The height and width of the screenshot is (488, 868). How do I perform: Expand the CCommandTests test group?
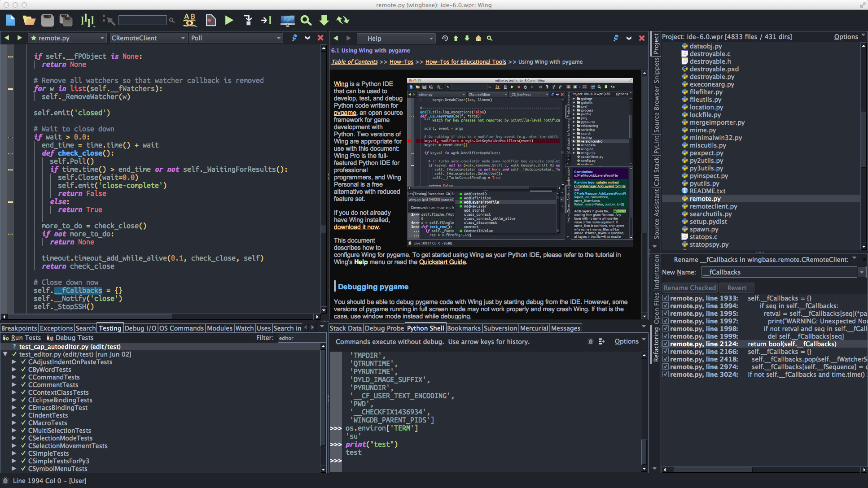(14, 377)
